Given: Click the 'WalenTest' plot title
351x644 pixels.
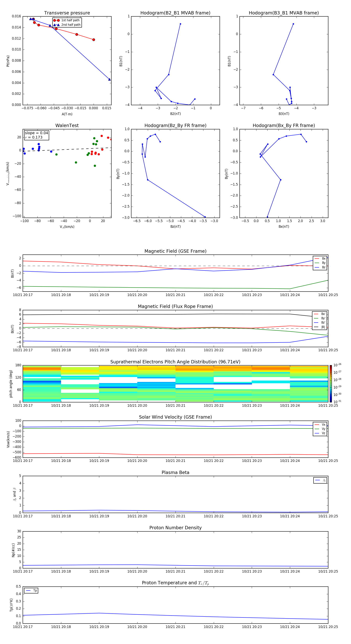Looking at the screenshot, I should pos(67,125).
